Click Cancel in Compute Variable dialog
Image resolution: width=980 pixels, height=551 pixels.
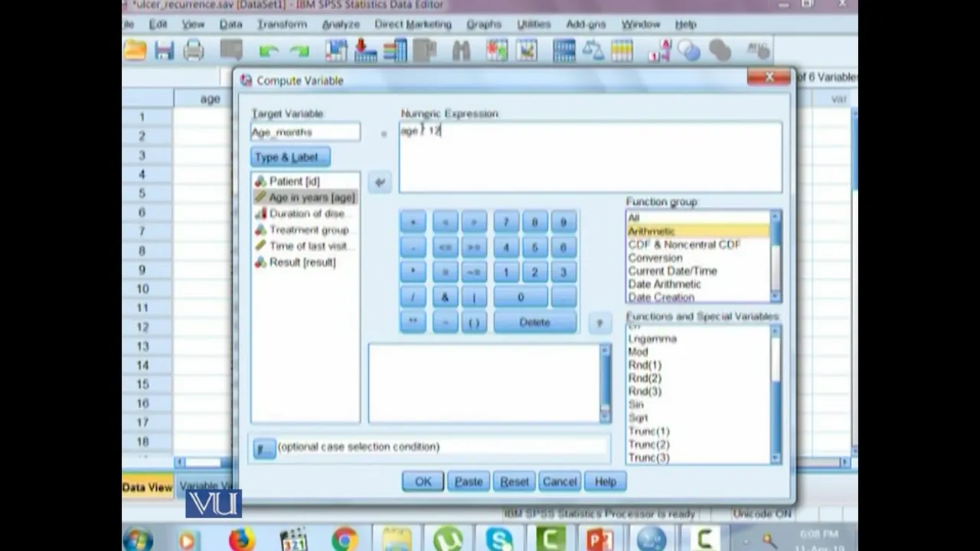tap(560, 481)
